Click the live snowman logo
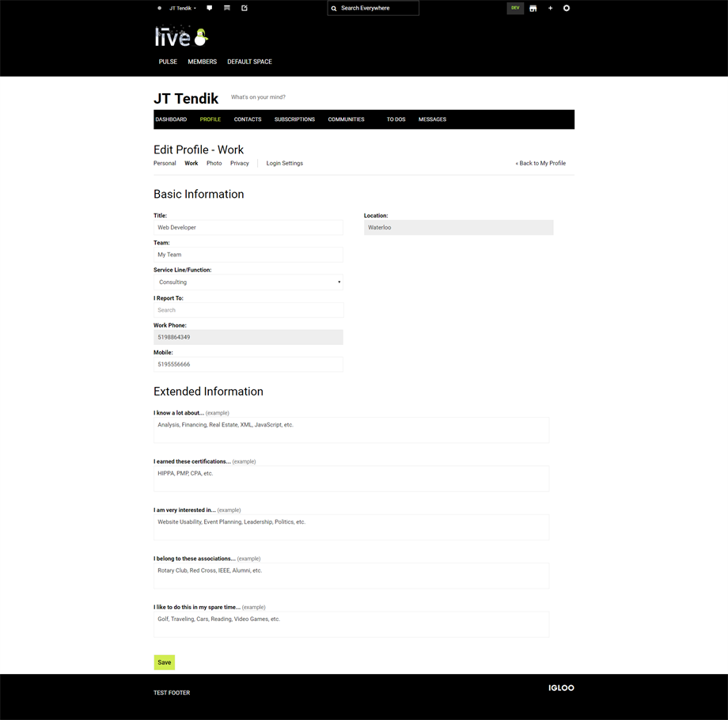The image size is (728, 720). pyautogui.click(x=181, y=37)
